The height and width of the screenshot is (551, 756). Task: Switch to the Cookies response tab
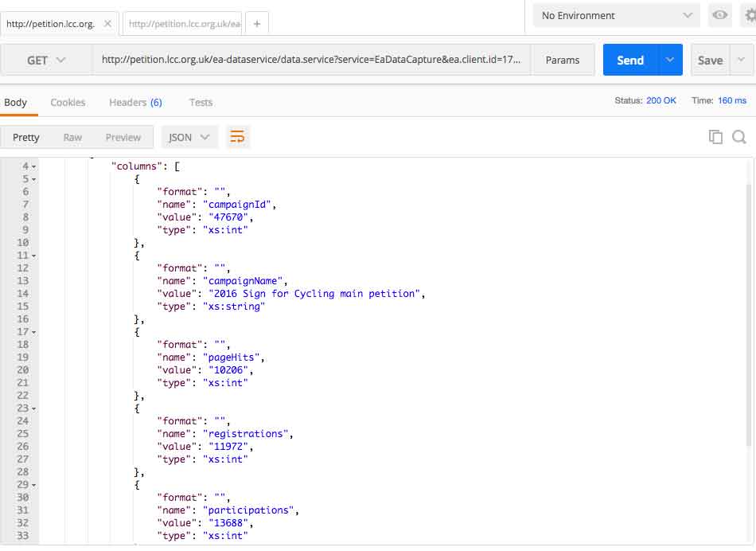[x=68, y=102]
